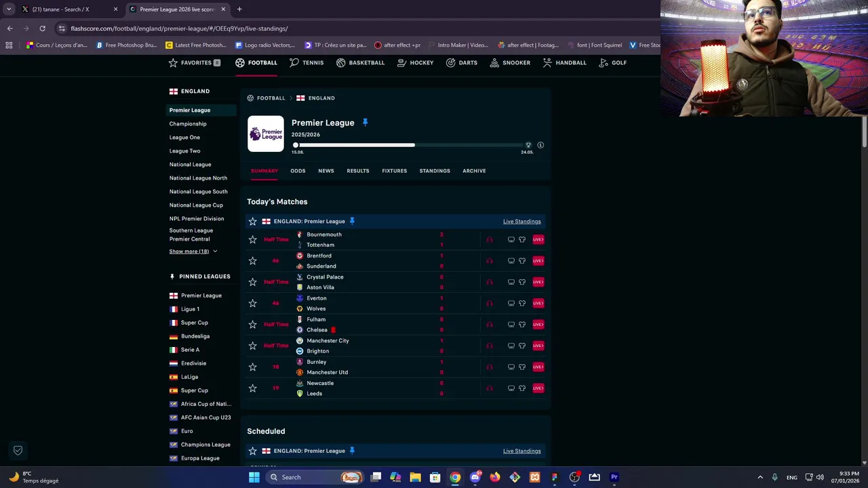Open the News tab
Viewport: 868px width, 488px height.
click(326, 171)
